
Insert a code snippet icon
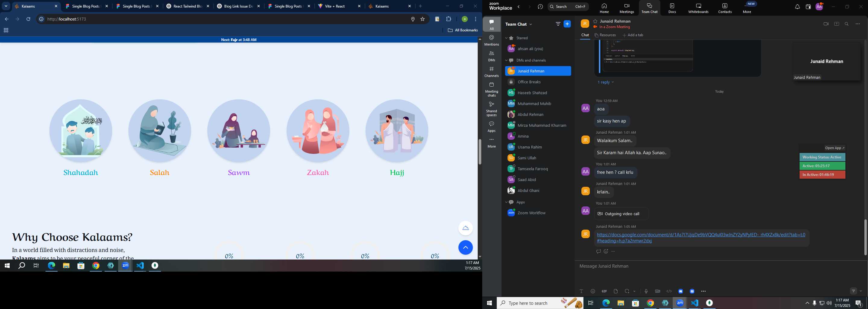point(669,291)
